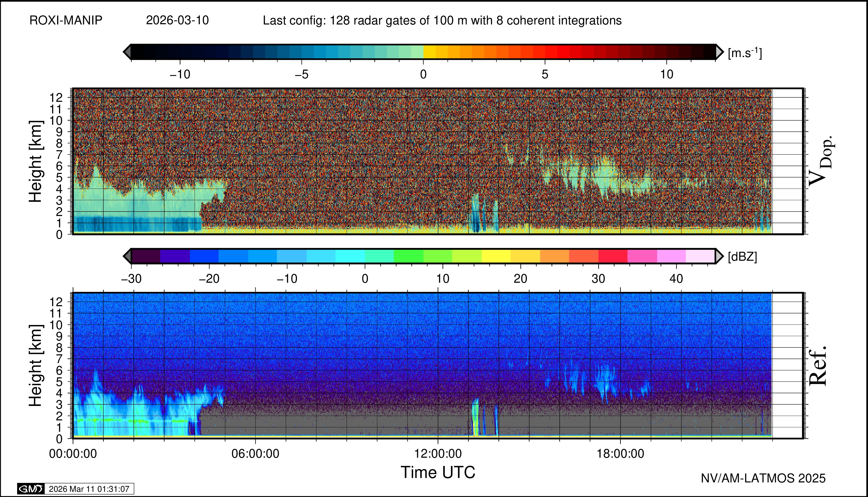This screenshot has width=868, height=497.
Task: Click the 06:00:00 time axis label
Action: click(x=255, y=454)
